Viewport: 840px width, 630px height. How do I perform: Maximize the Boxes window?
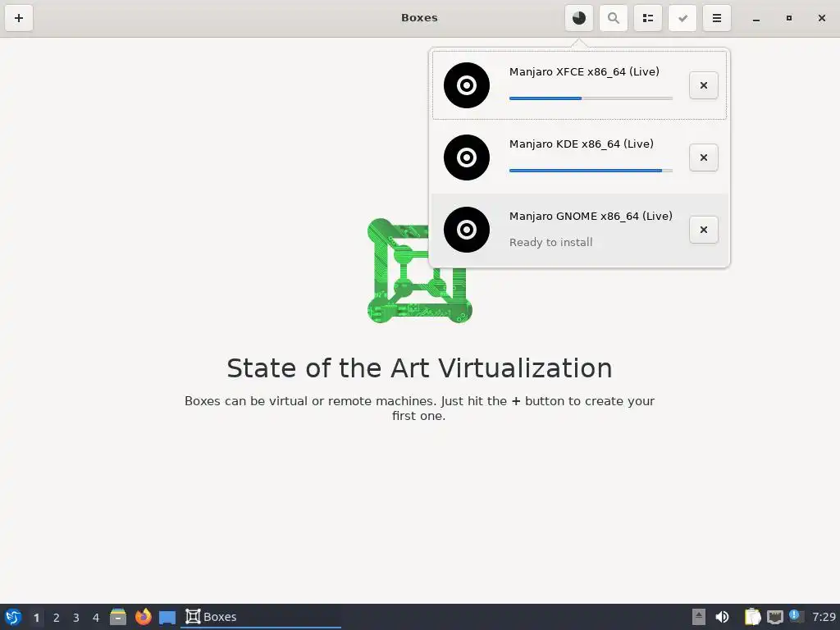[788, 18]
